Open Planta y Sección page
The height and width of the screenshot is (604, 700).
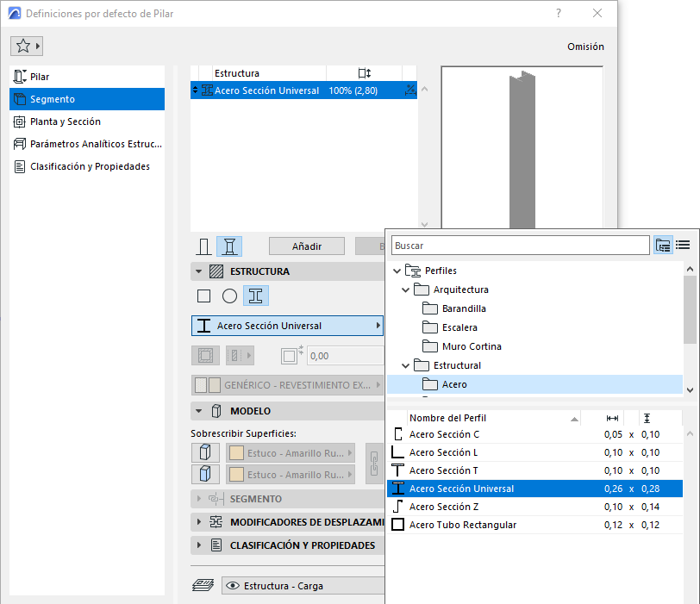pos(87,121)
